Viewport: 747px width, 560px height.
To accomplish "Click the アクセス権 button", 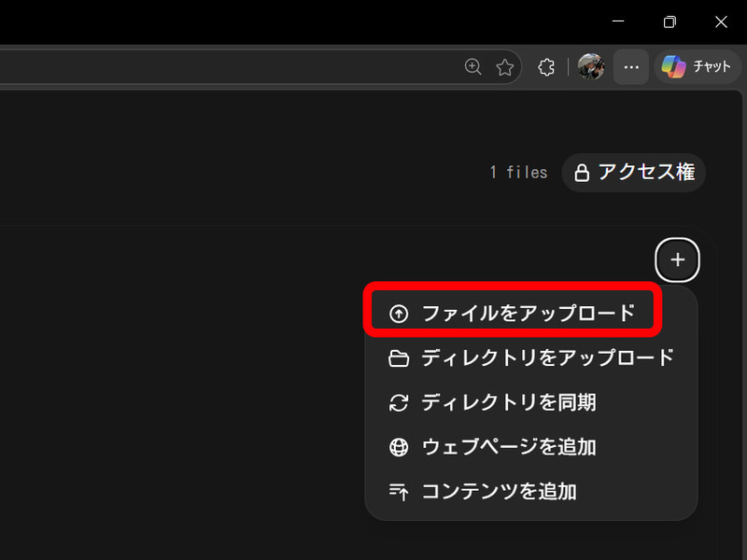I will 634,173.
